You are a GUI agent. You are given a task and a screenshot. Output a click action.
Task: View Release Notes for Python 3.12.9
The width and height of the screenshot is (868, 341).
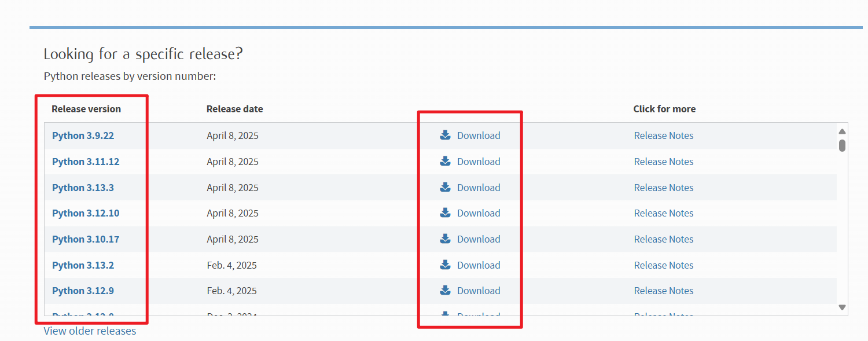tap(664, 291)
